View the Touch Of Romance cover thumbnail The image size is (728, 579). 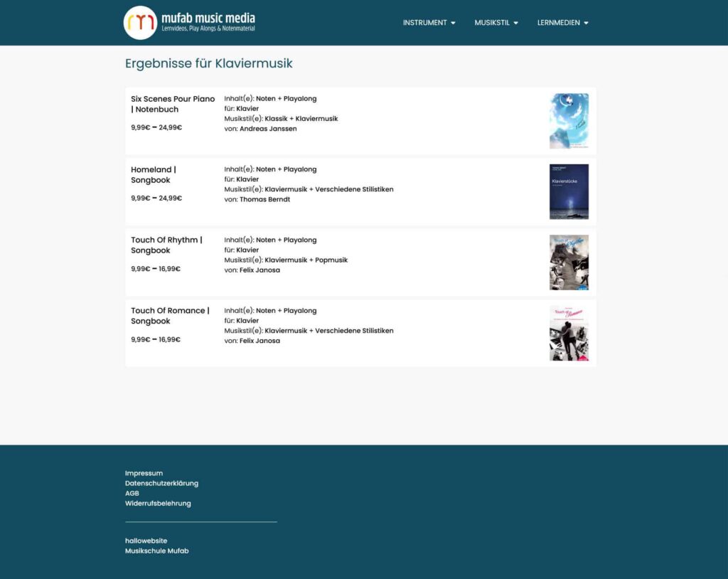tap(569, 333)
